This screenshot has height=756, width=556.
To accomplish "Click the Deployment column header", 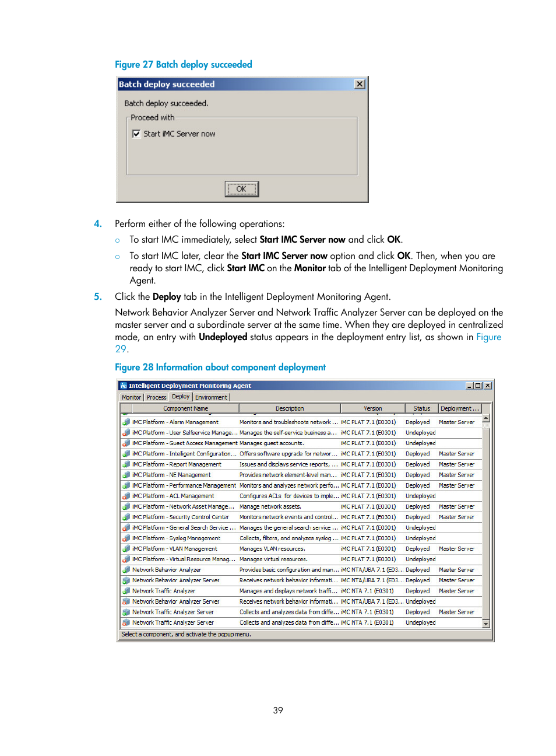I will tap(460, 408).
